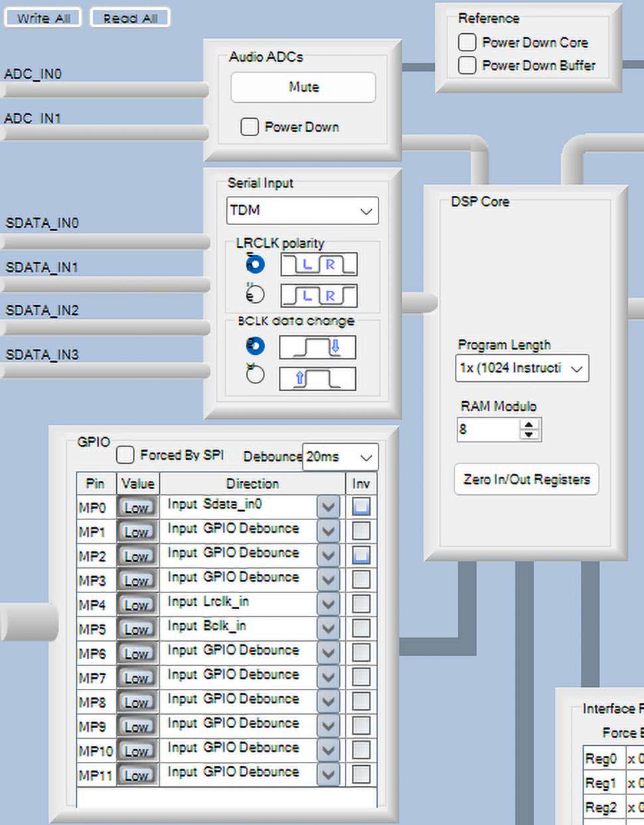Click the BCLK rising-edge data change icon
The height and width of the screenshot is (825, 644).
[317, 378]
